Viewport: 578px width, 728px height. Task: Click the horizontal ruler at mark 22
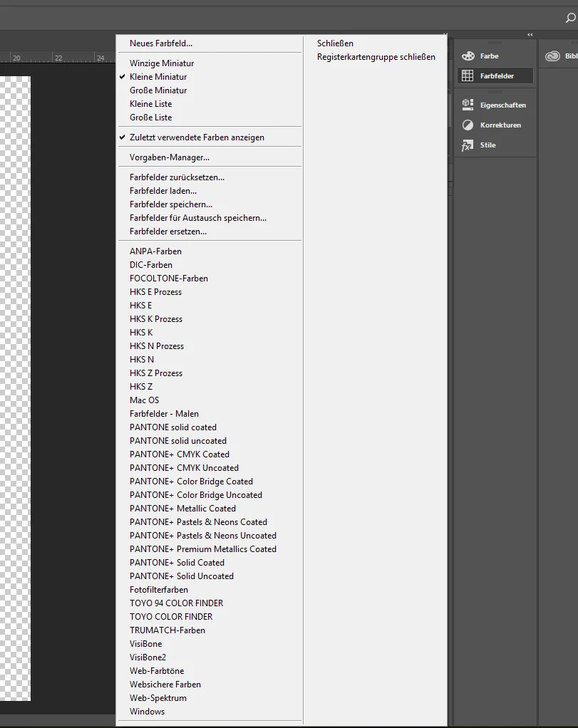click(x=58, y=58)
